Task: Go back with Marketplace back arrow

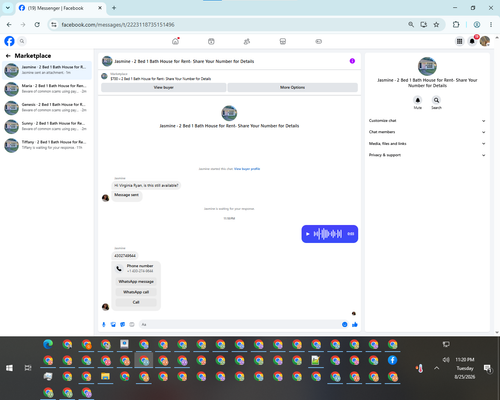Action: pos(8,56)
